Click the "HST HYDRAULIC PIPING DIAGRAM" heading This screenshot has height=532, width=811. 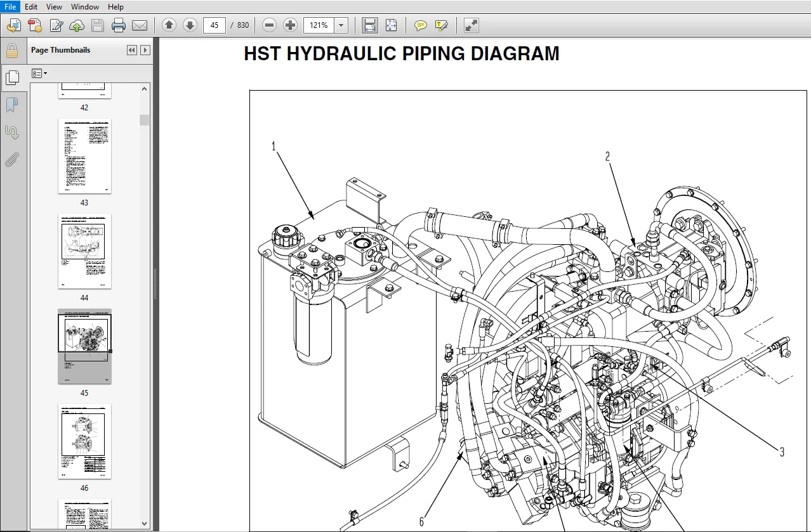pyautogui.click(x=402, y=54)
